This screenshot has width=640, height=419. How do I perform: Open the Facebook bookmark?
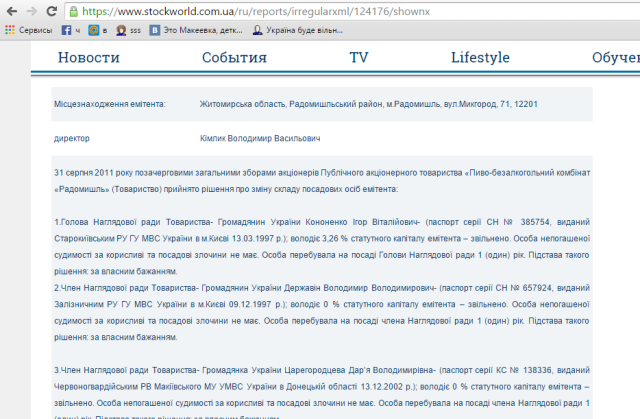[x=70, y=31]
